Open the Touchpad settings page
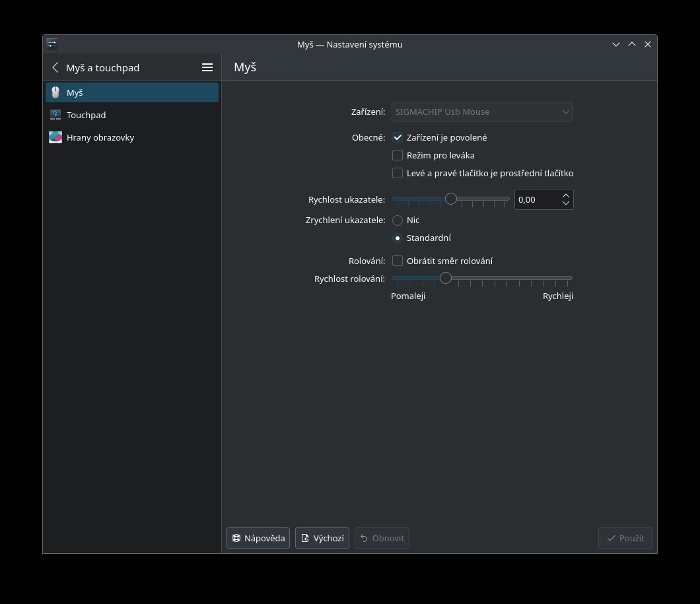700x604 pixels. pos(86,115)
